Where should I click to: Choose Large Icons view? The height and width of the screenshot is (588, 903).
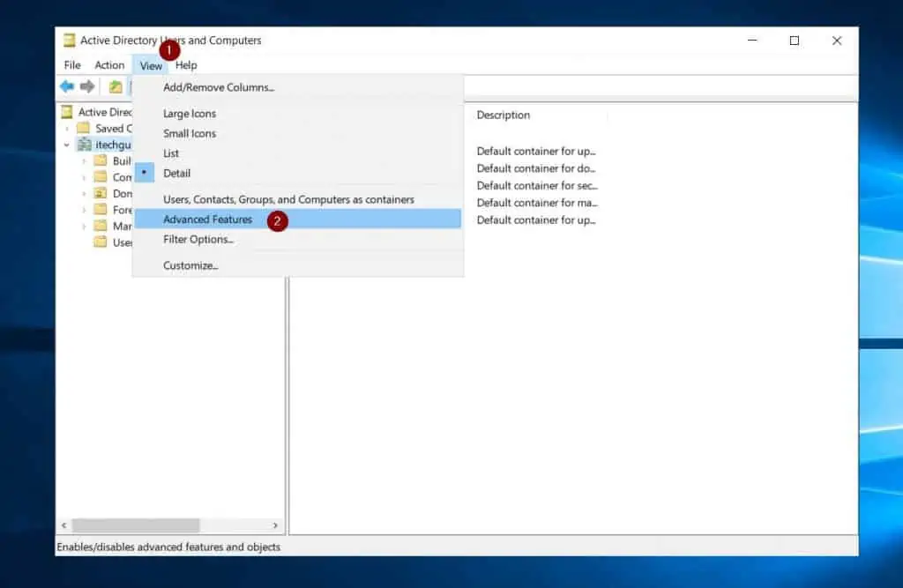(x=298, y=114)
